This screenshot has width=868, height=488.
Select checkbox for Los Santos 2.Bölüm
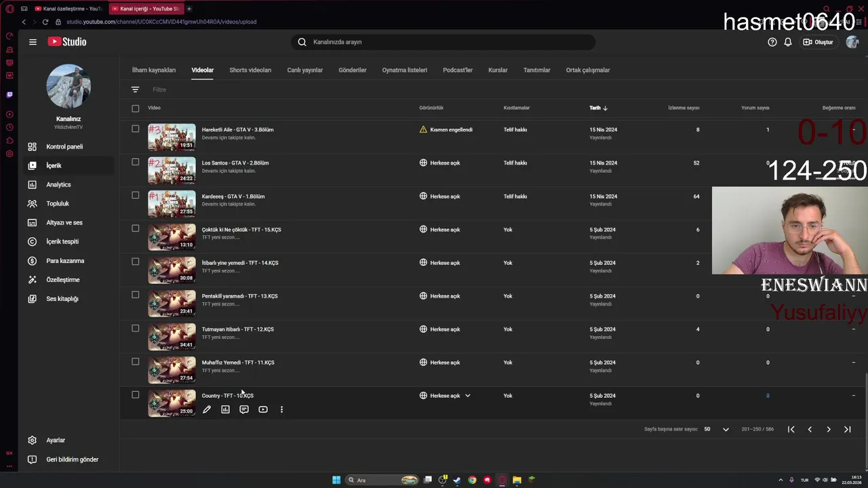click(x=135, y=162)
